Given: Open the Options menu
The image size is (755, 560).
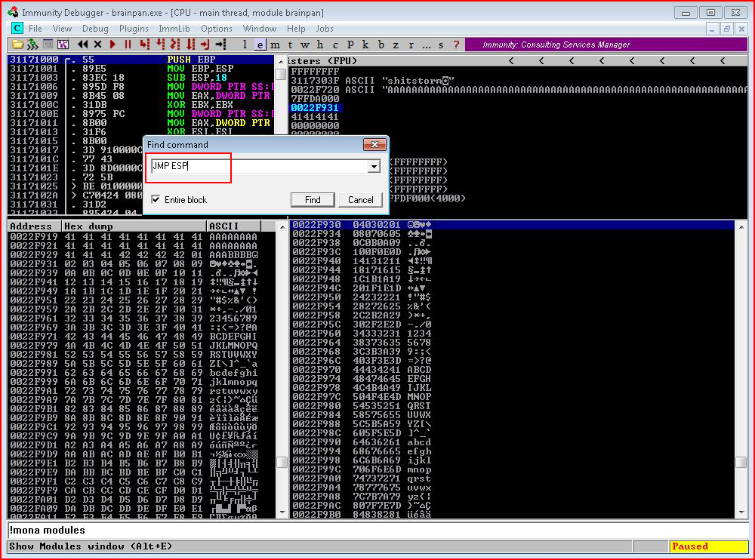Looking at the screenshot, I should [x=217, y=29].
